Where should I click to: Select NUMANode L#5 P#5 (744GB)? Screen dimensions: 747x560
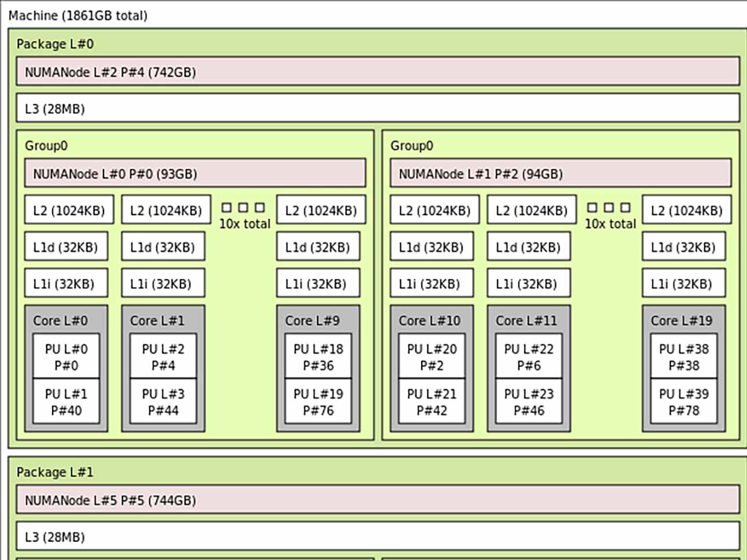(378, 500)
